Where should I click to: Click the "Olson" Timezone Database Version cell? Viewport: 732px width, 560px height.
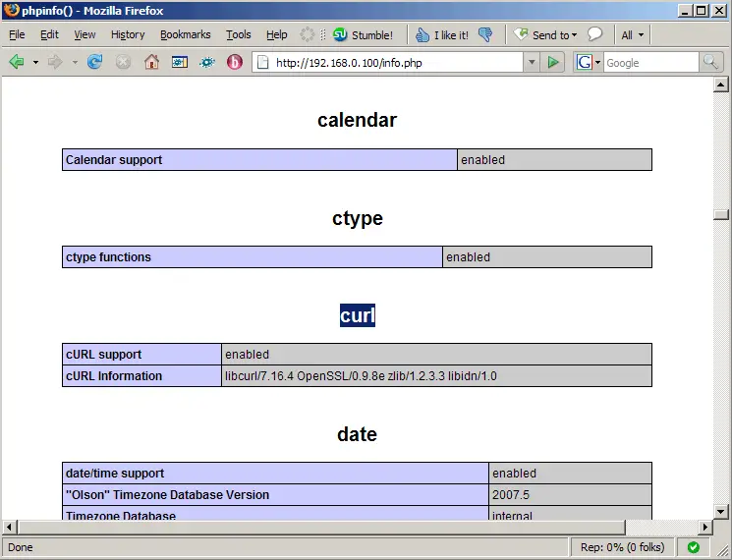pyautogui.click(x=275, y=495)
